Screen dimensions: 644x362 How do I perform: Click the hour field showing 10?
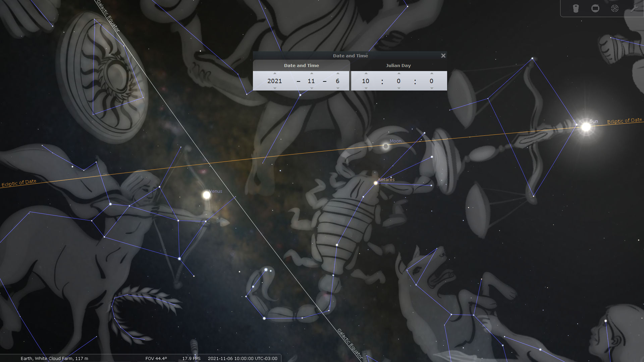click(x=366, y=81)
